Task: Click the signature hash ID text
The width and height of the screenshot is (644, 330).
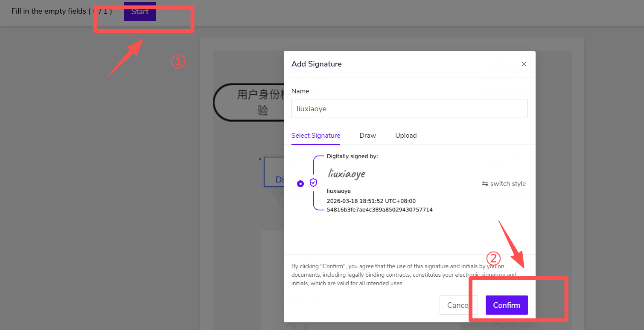Action: click(x=379, y=210)
